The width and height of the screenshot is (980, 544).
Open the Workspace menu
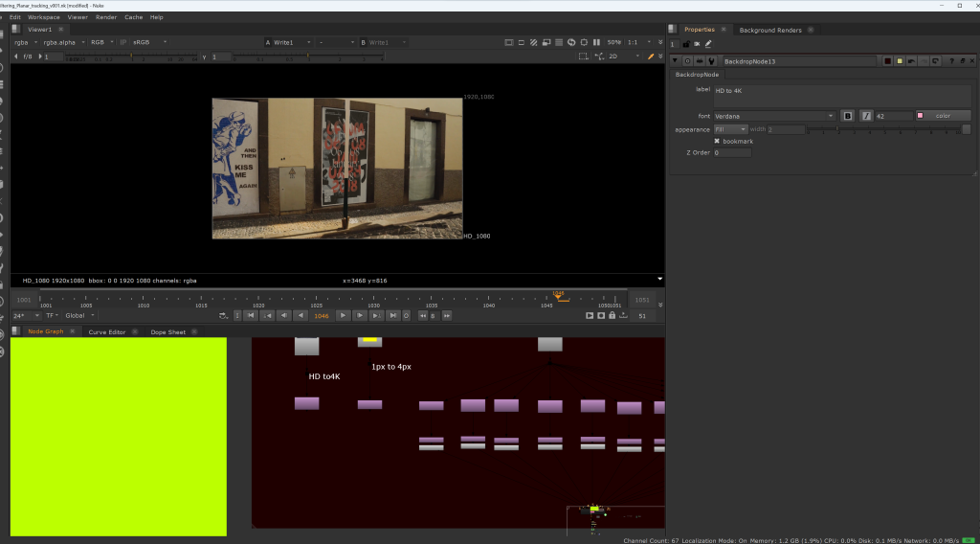(x=44, y=17)
